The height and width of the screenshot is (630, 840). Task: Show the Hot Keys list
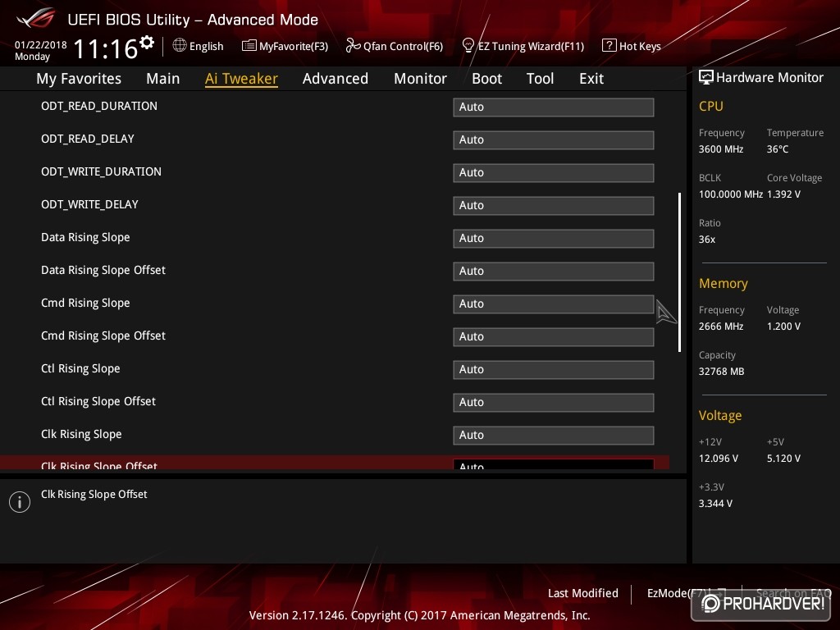pyautogui.click(x=640, y=47)
